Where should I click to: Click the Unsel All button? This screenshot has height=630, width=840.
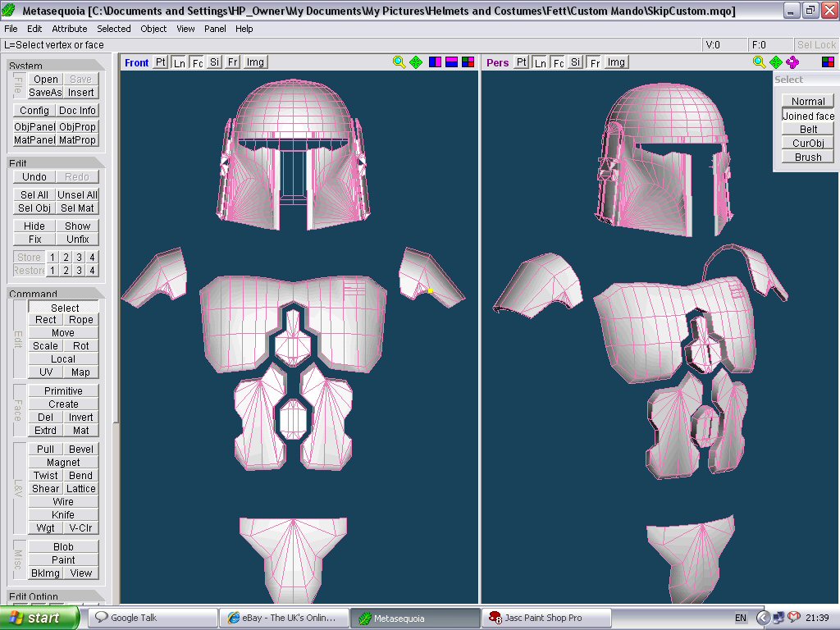tap(77, 195)
